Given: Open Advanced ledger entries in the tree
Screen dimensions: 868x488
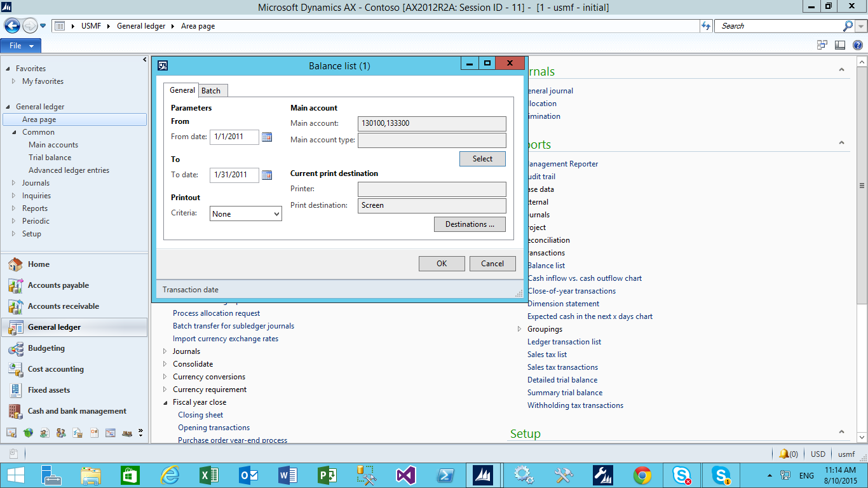Looking at the screenshot, I should click(69, 170).
